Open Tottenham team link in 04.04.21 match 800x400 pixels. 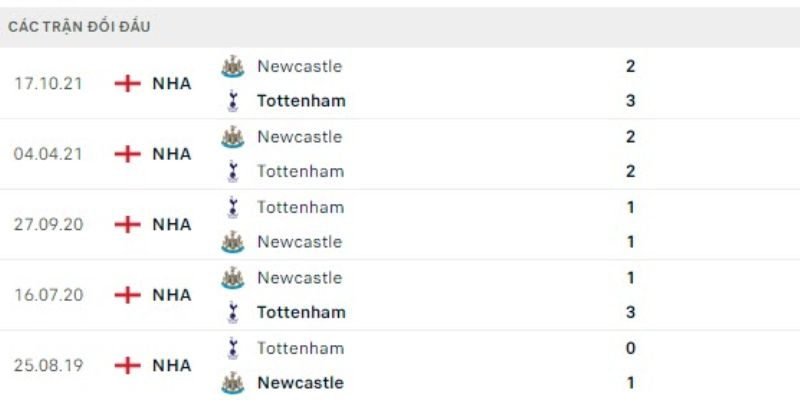(300, 171)
